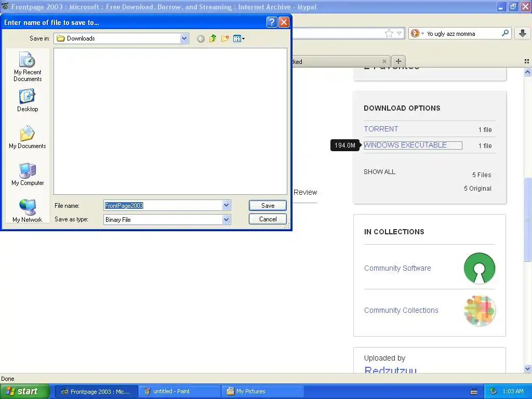The width and height of the screenshot is (532, 399).
Task: Click the dialog help question mark button
Action: click(x=271, y=22)
